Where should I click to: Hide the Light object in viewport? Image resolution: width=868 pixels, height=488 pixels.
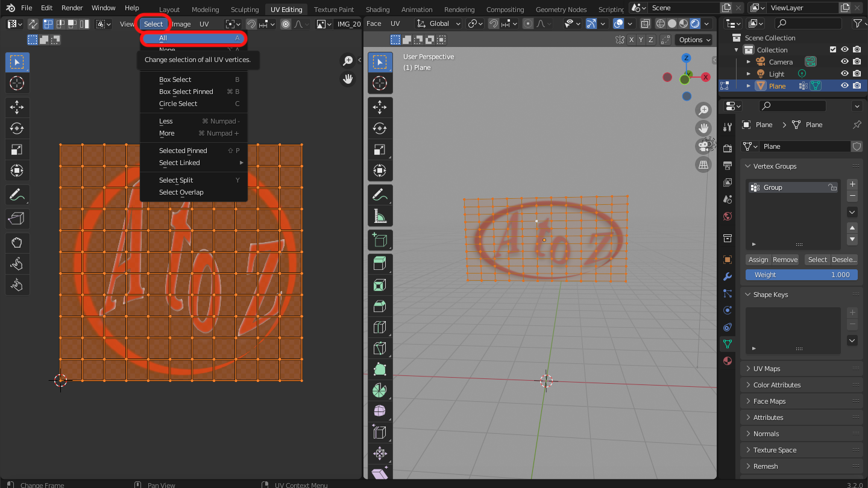pyautogui.click(x=845, y=74)
